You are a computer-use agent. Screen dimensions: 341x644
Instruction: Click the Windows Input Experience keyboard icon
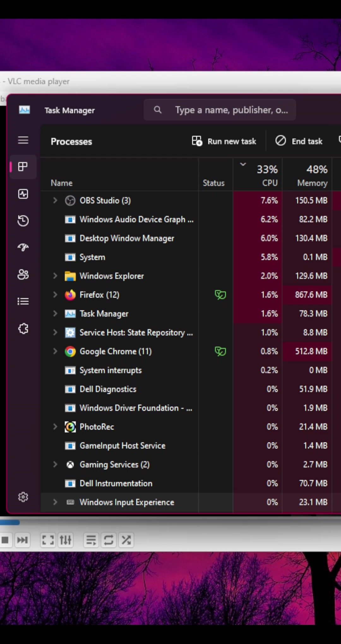pos(70,502)
